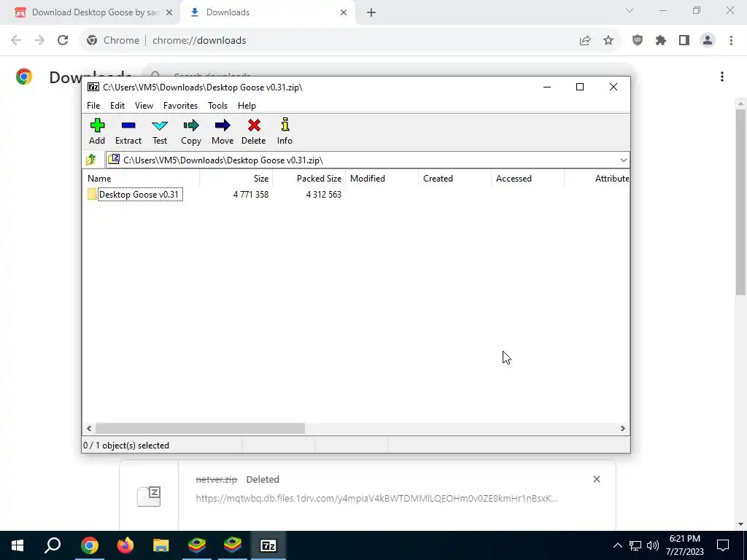Click the right scroll arrow in 7-Zip
Screen dimensions: 747x560
click(x=623, y=429)
